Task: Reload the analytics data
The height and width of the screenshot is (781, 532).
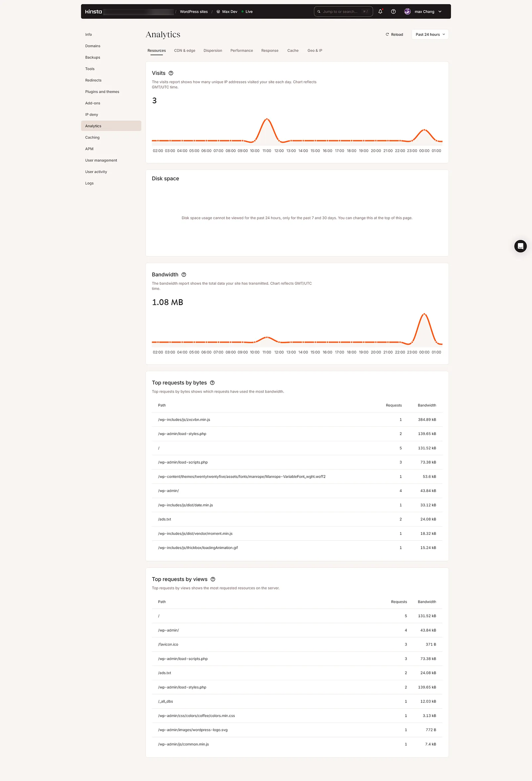Action: (x=394, y=34)
